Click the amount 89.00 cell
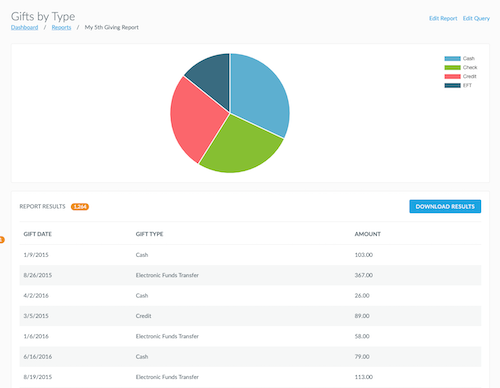This screenshot has height=388, width=500. pos(362,316)
